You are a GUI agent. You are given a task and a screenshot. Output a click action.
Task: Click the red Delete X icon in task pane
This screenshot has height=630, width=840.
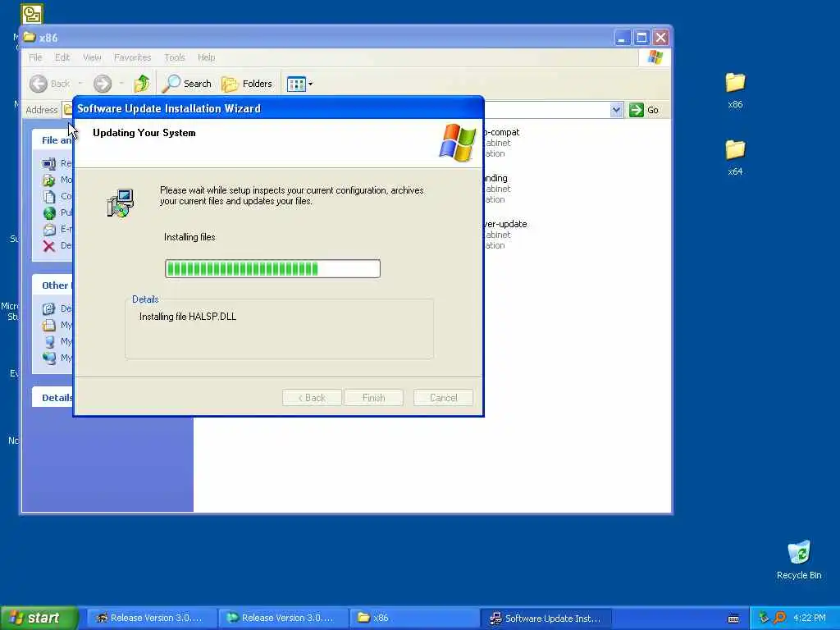(x=48, y=246)
